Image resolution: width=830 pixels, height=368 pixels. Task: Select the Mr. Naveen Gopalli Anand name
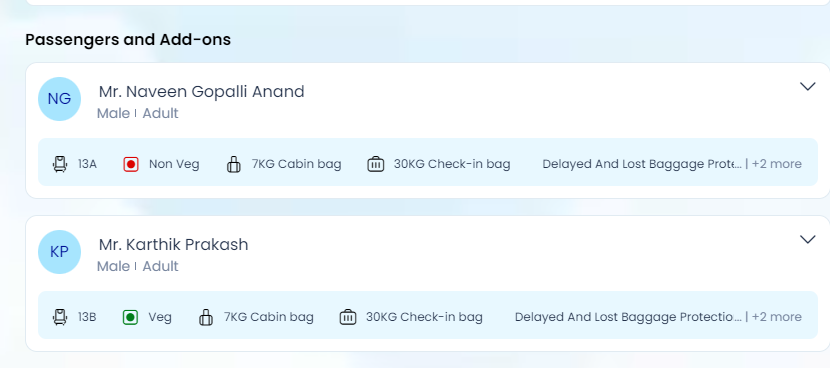coord(202,92)
